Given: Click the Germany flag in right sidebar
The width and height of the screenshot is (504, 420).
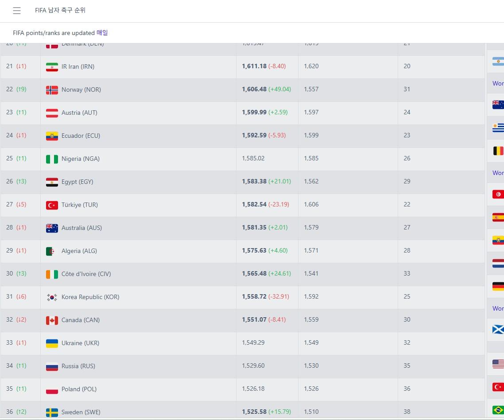Looking at the screenshot, I should (498, 286).
